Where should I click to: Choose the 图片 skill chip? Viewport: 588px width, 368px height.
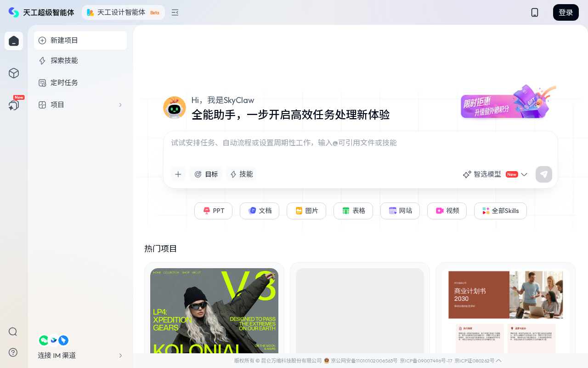tap(306, 211)
